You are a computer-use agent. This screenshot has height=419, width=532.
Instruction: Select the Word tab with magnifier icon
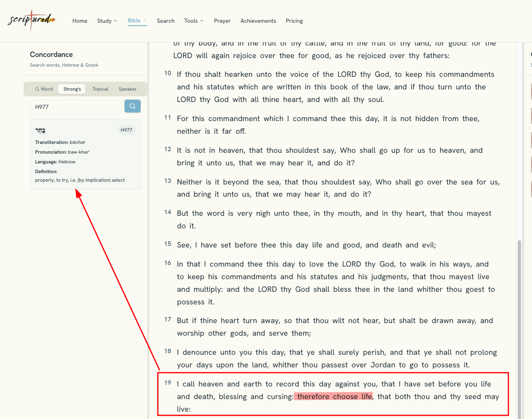pyautogui.click(x=44, y=89)
